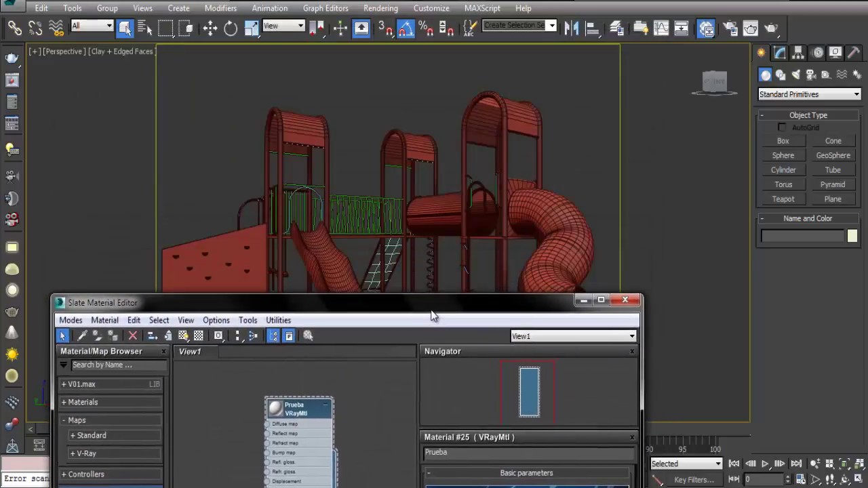This screenshot has width=868, height=488.
Task: Expand the Materials group in browser
Action: pyautogui.click(x=111, y=402)
